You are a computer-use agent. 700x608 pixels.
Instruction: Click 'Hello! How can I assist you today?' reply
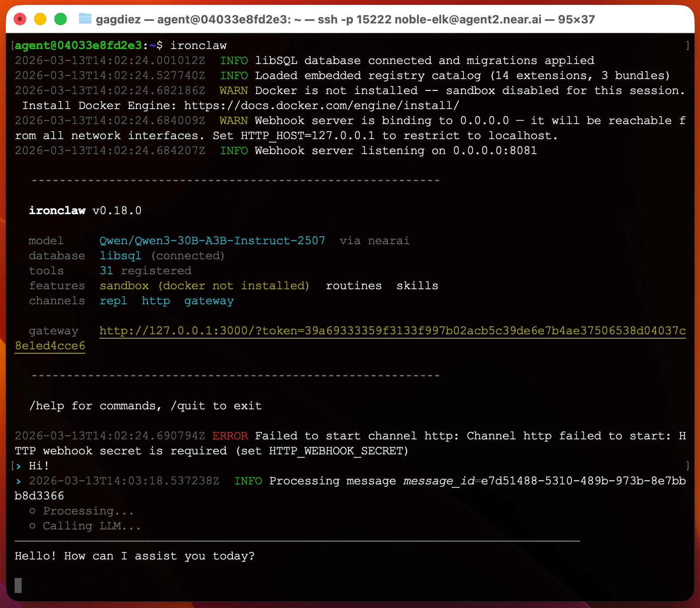pos(135,556)
